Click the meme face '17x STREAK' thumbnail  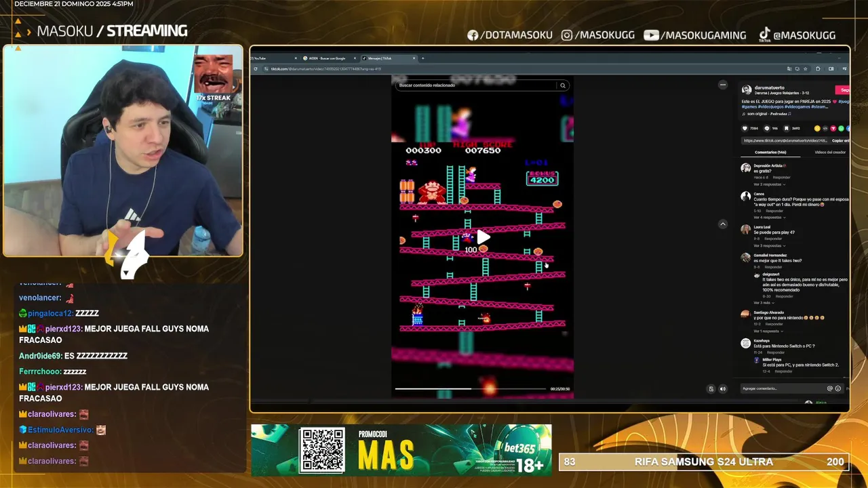click(x=214, y=73)
